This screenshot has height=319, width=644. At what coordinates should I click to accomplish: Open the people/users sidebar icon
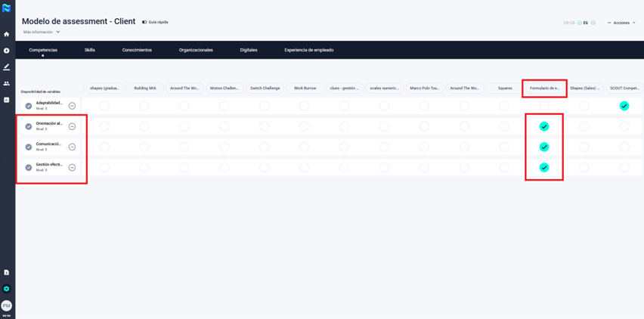click(x=7, y=84)
